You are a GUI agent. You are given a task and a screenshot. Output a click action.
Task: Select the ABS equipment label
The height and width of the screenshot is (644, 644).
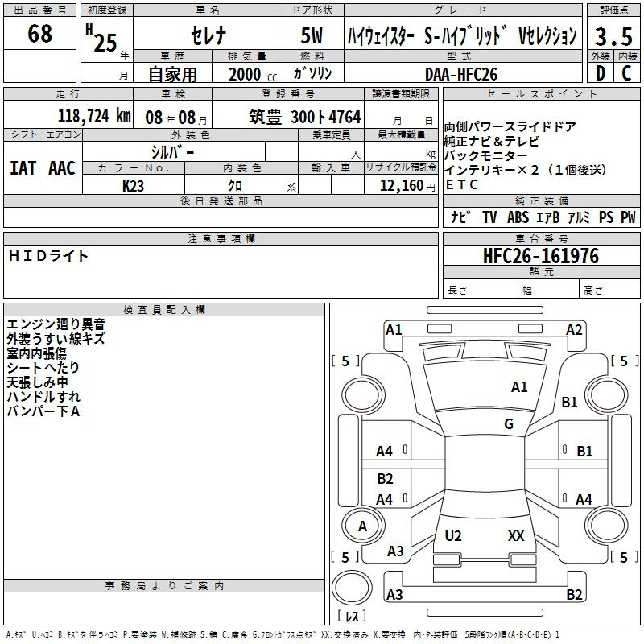coord(518,217)
